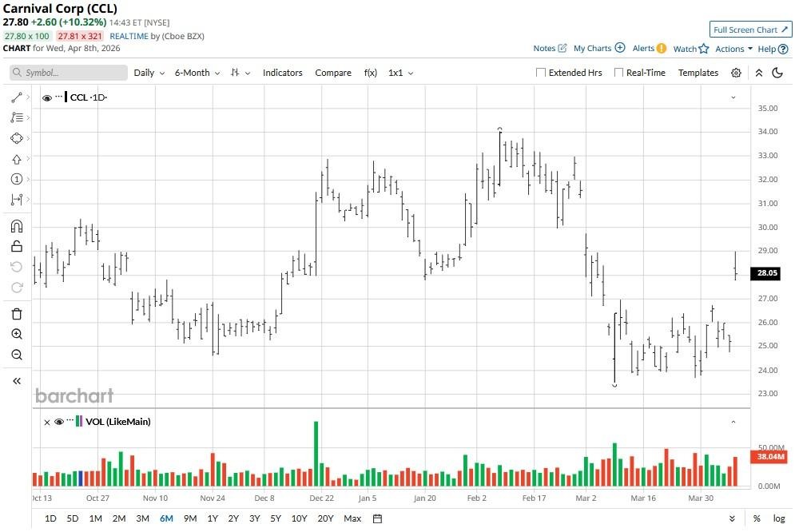Toggle lock drawings padlock

pos(17,246)
